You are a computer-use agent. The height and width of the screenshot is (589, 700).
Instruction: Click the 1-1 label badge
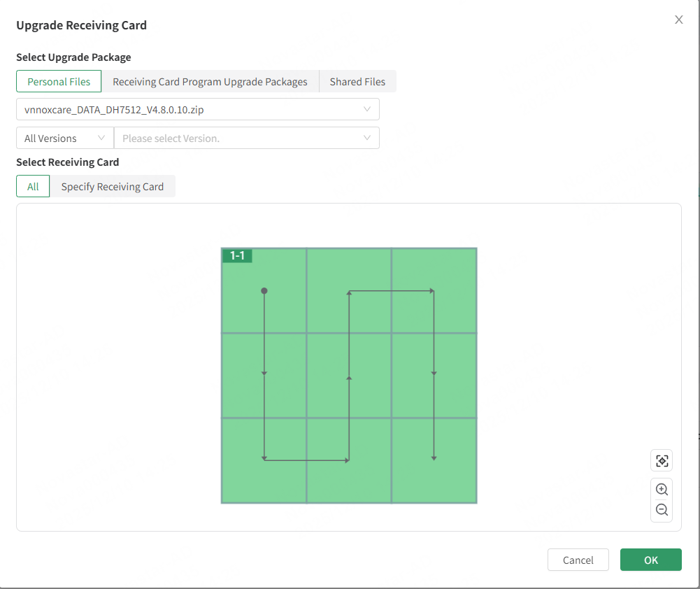(x=237, y=256)
